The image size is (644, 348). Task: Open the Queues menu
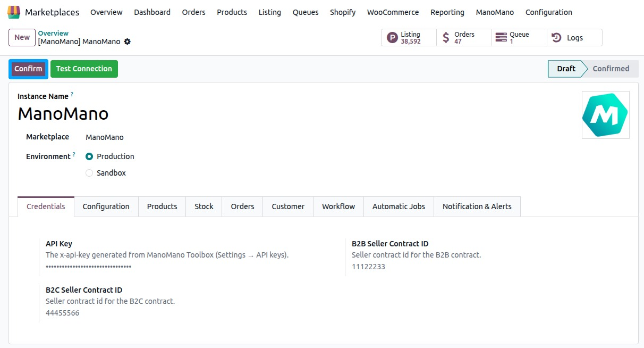306,12
